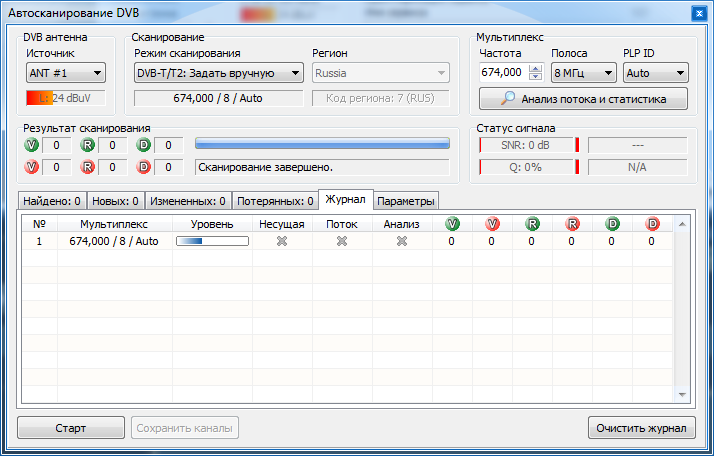Click the X mark in the Анализ column
The image size is (714, 456).
pyautogui.click(x=401, y=241)
